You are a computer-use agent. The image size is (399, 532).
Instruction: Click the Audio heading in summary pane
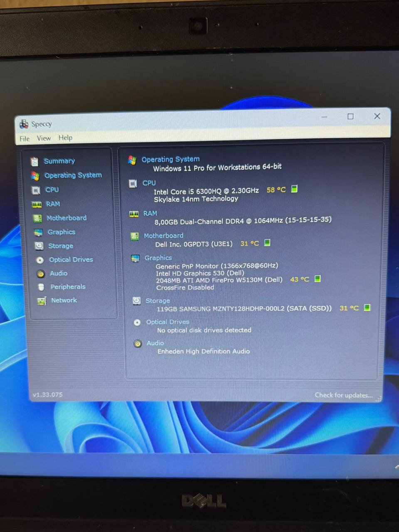click(155, 343)
